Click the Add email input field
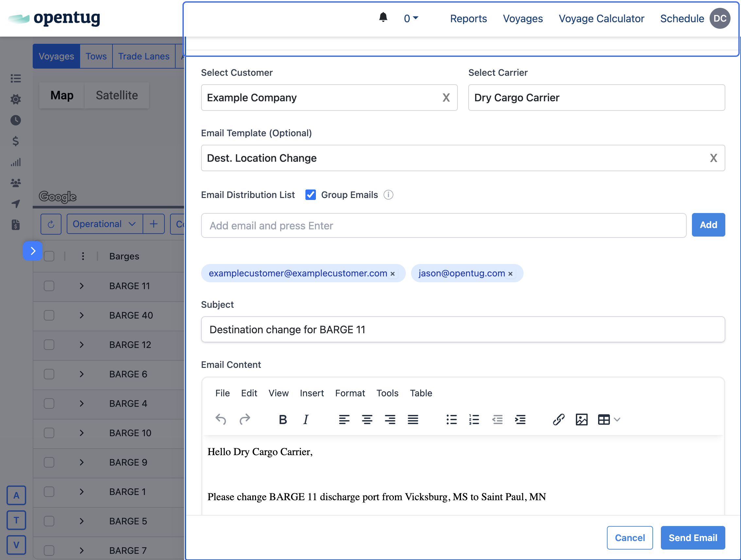Screen dimensions: 741x560 [x=443, y=226]
